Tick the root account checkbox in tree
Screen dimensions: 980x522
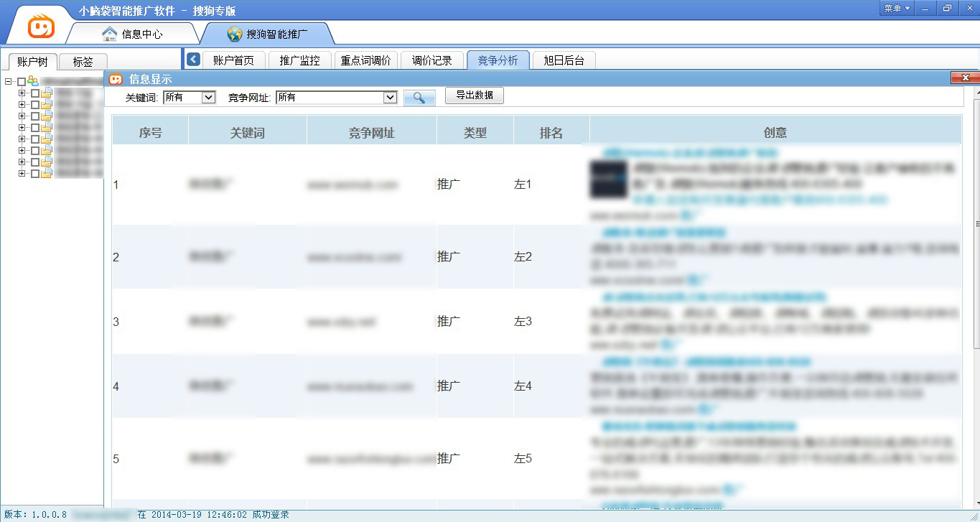21,82
